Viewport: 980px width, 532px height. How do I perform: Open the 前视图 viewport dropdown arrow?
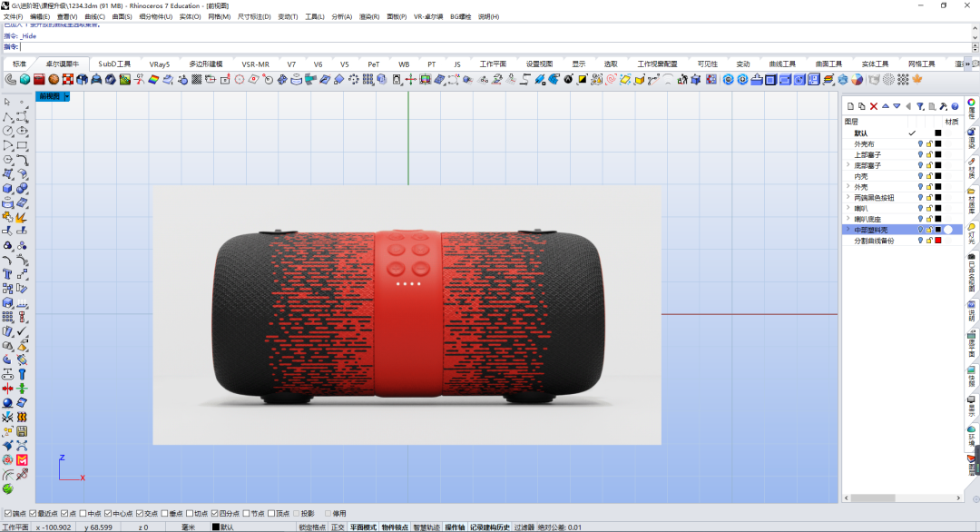click(x=66, y=96)
